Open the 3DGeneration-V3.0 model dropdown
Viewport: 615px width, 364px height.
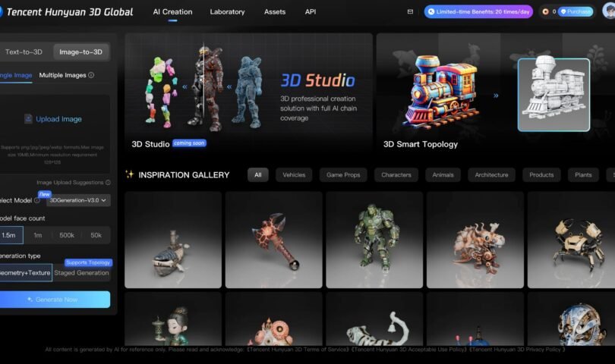click(x=78, y=200)
